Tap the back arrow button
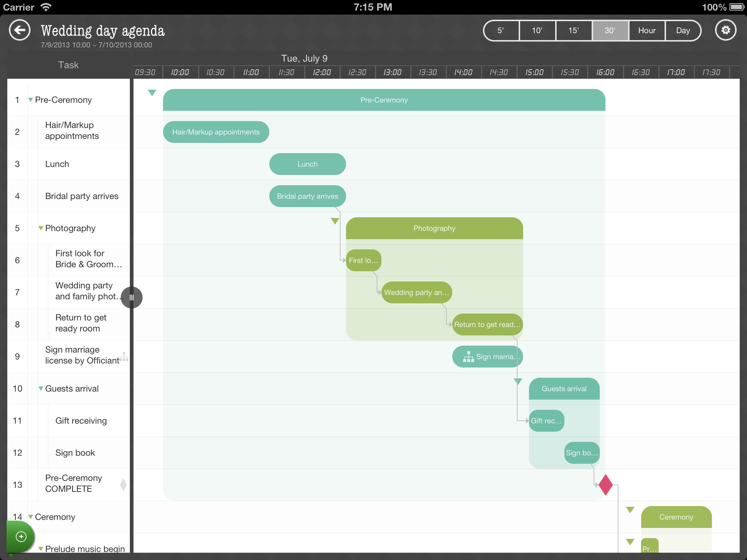The image size is (747, 560). click(x=20, y=30)
